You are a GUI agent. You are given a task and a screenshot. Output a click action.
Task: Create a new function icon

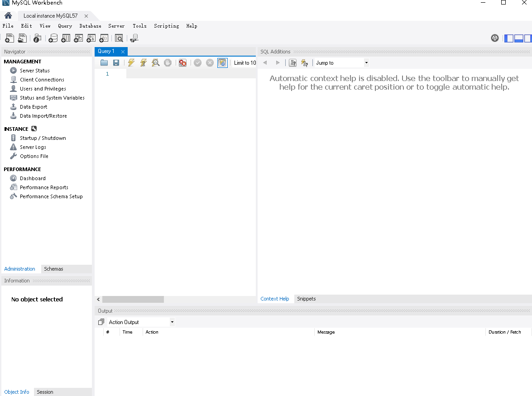(x=104, y=38)
